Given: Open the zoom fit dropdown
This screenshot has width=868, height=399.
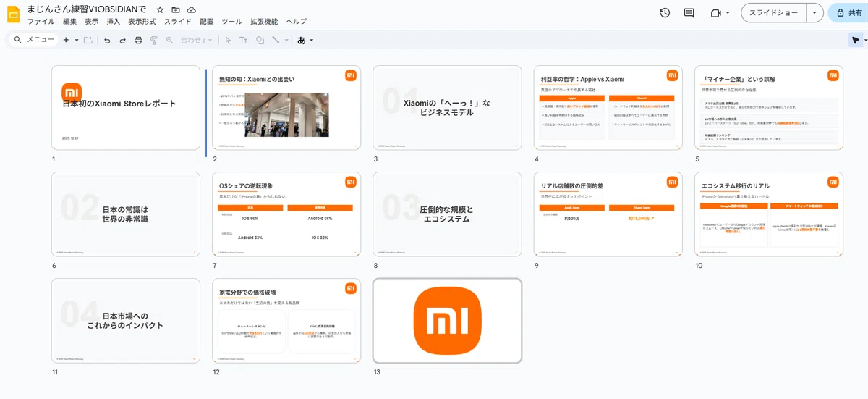Looking at the screenshot, I should [x=197, y=40].
